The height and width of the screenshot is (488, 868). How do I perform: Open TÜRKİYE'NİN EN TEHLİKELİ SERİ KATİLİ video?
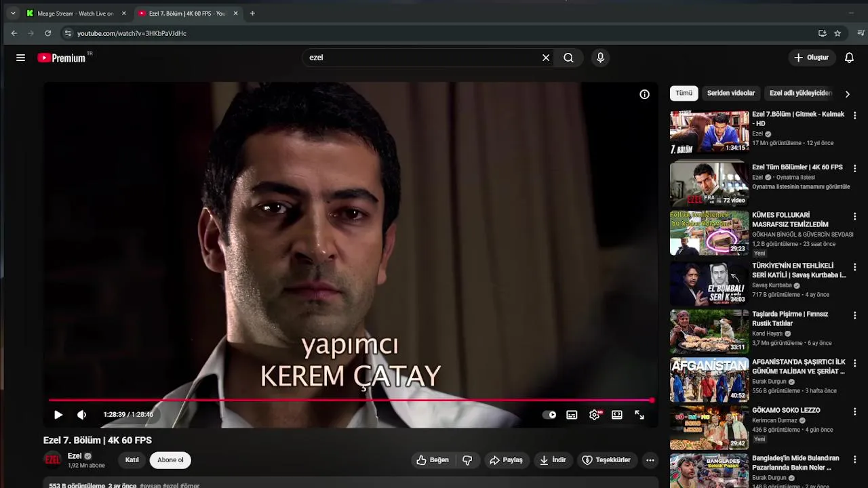coord(799,270)
